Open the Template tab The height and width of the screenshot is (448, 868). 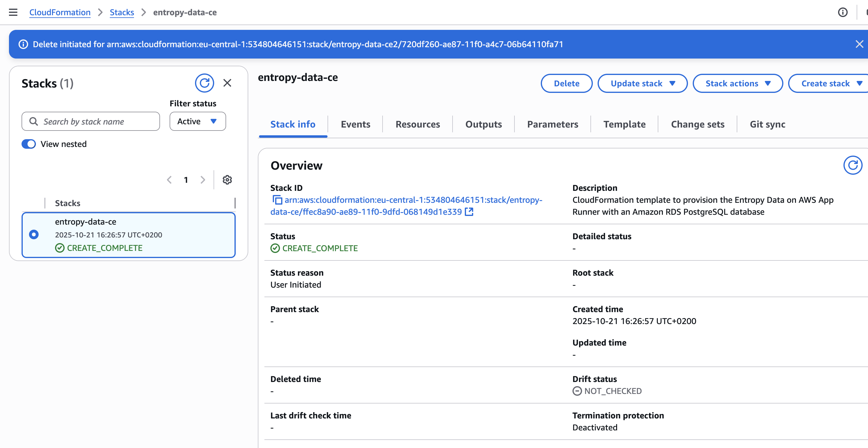point(624,124)
